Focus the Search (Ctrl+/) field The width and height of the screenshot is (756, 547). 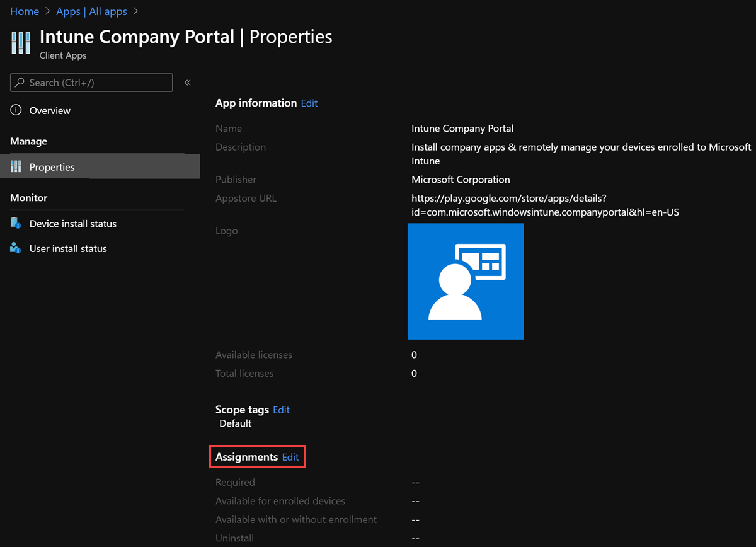click(x=91, y=83)
